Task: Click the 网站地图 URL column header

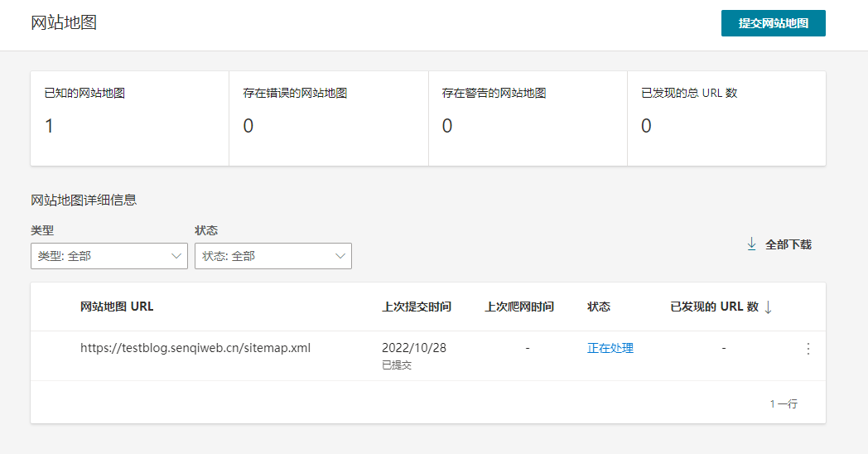Action: [x=117, y=307]
